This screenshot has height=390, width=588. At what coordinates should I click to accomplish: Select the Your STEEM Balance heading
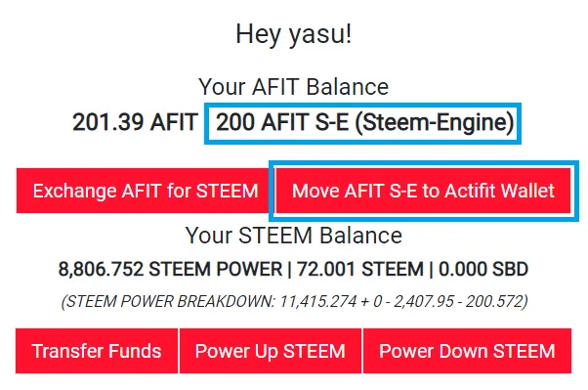coord(294,236)
